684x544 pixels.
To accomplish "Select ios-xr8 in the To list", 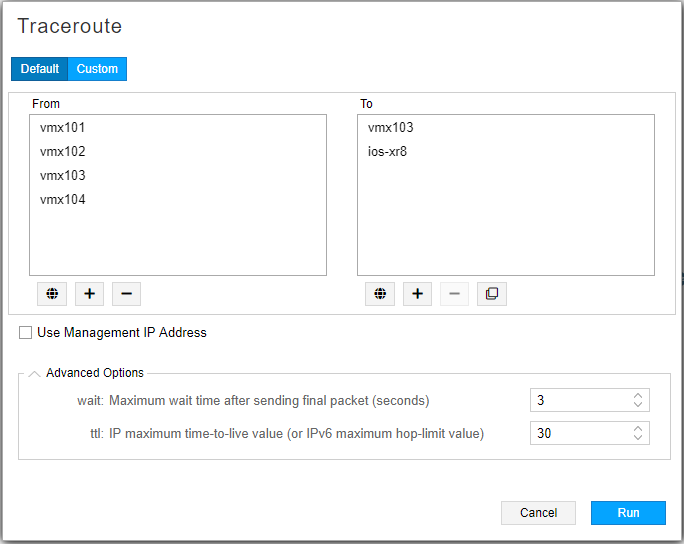I will pos(387,152).
